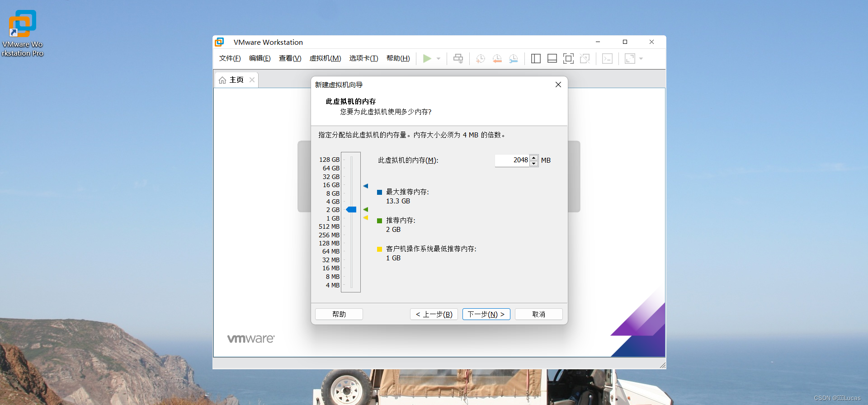868x405 pixels.
Task: Click the 4 MB slider label
Action: pos(333,285)
